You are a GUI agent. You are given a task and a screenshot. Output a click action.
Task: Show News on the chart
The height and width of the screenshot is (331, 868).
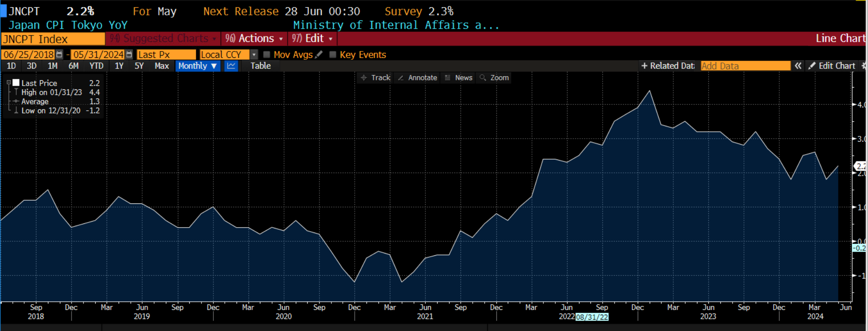pyautogui.click(x=458, y=78)
